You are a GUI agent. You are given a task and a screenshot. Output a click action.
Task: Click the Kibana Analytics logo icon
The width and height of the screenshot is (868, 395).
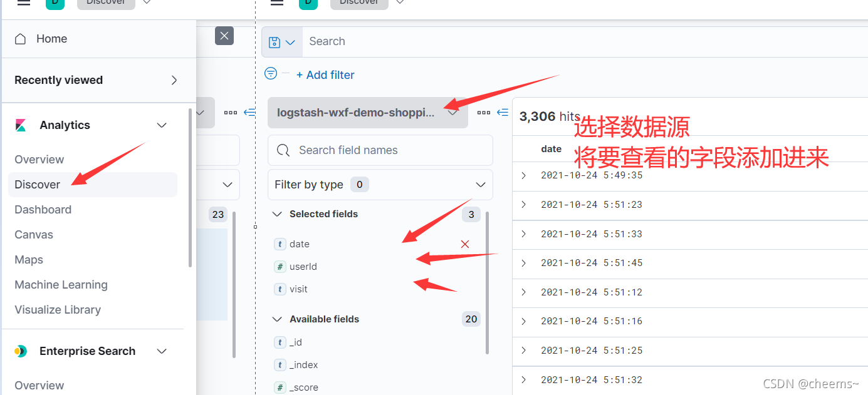[x=21, y=125]
